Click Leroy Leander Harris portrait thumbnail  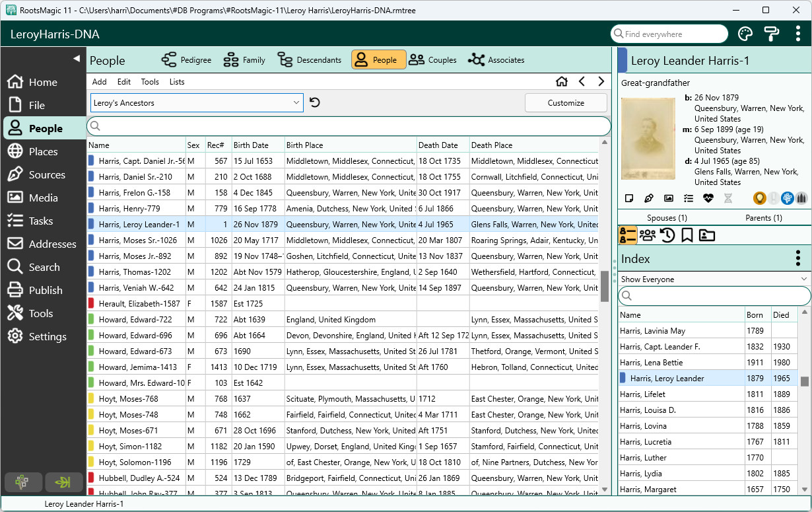[x=648, y=139]
